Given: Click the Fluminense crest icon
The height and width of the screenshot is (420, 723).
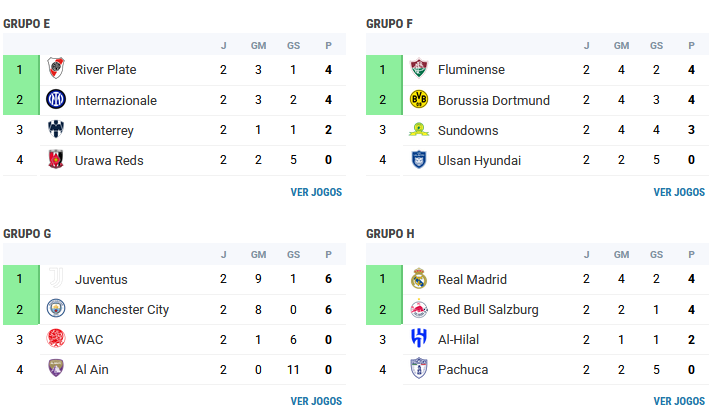Looking at the screenshot, I should point(419,69).
